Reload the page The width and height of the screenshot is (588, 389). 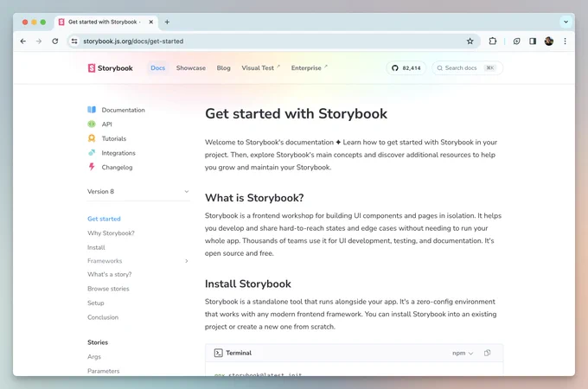click(55, 41)
